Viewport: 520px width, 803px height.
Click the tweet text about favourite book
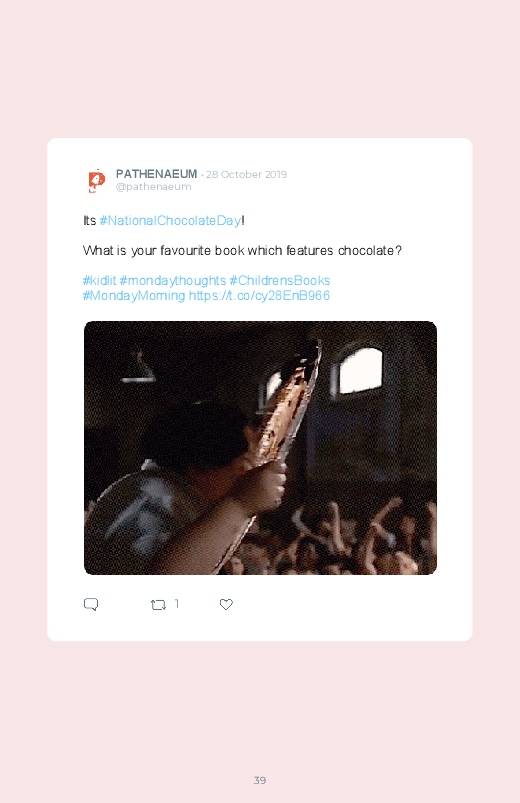(242, 250)
